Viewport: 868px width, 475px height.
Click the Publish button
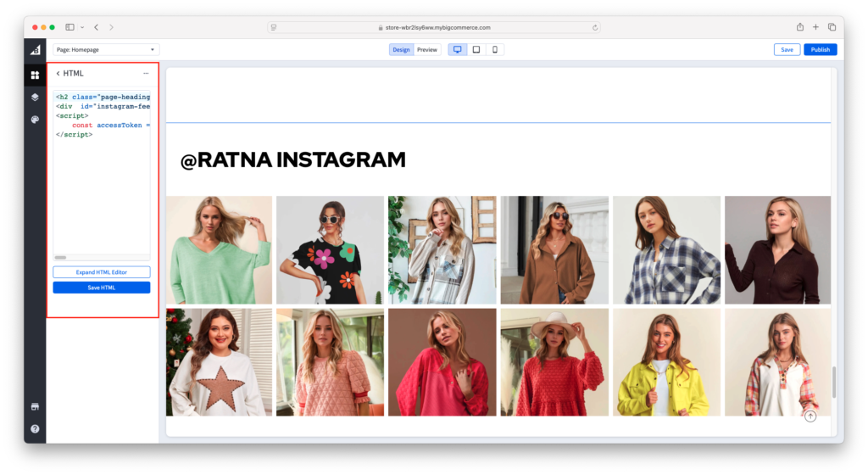(x=821, y=50)
